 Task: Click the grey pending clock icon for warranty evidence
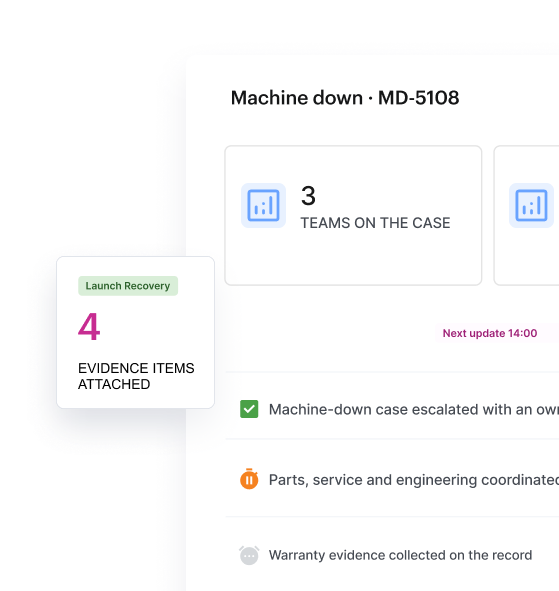(x=249, y=555)
